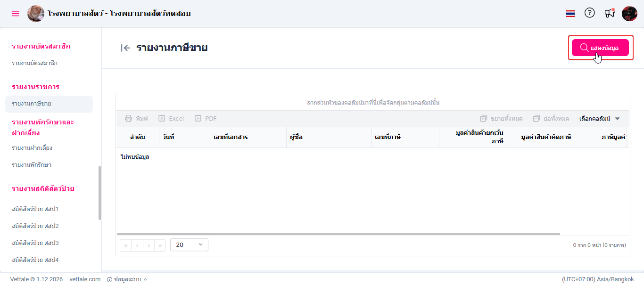Sort by มูลค่าสินค้าคิดภาษี column header
The height and width of the screenshot is (286, 644).
point(541,137)
